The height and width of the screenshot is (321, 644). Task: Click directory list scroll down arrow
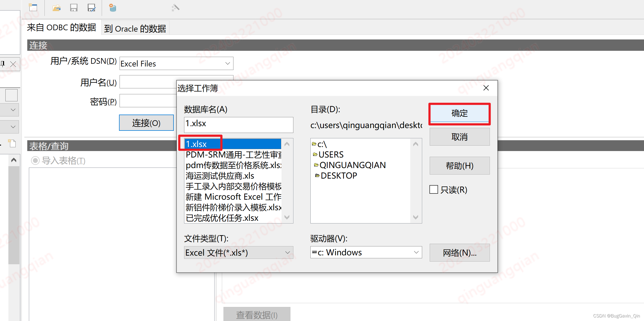[416, 217]
